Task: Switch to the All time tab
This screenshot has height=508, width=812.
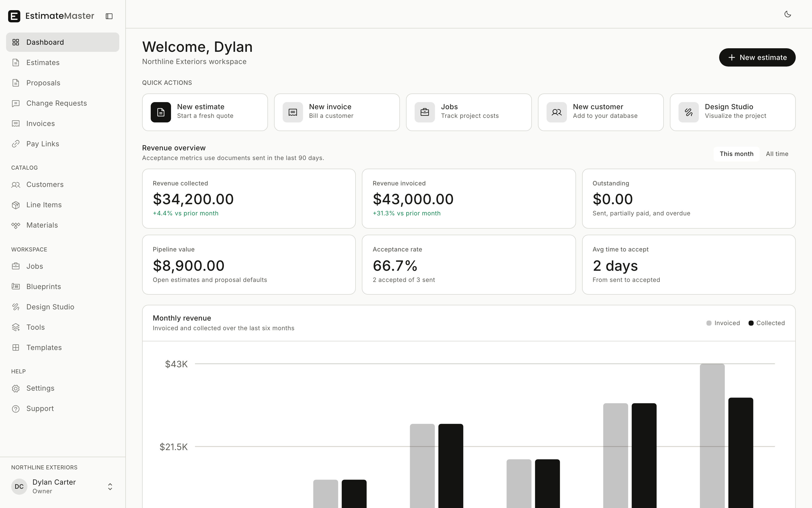Action: click(x=777, y=154)
